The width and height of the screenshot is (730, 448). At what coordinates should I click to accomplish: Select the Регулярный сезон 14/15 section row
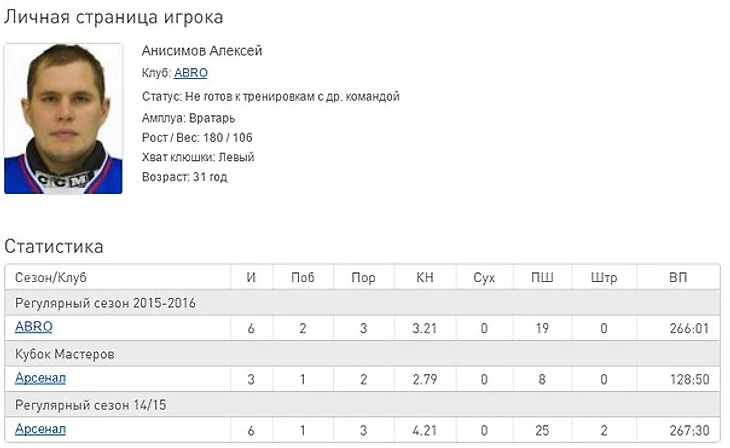pos(87,404)
